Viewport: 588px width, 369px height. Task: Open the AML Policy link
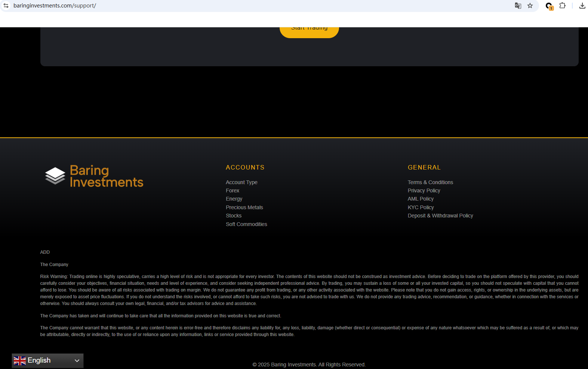point(421,199)
